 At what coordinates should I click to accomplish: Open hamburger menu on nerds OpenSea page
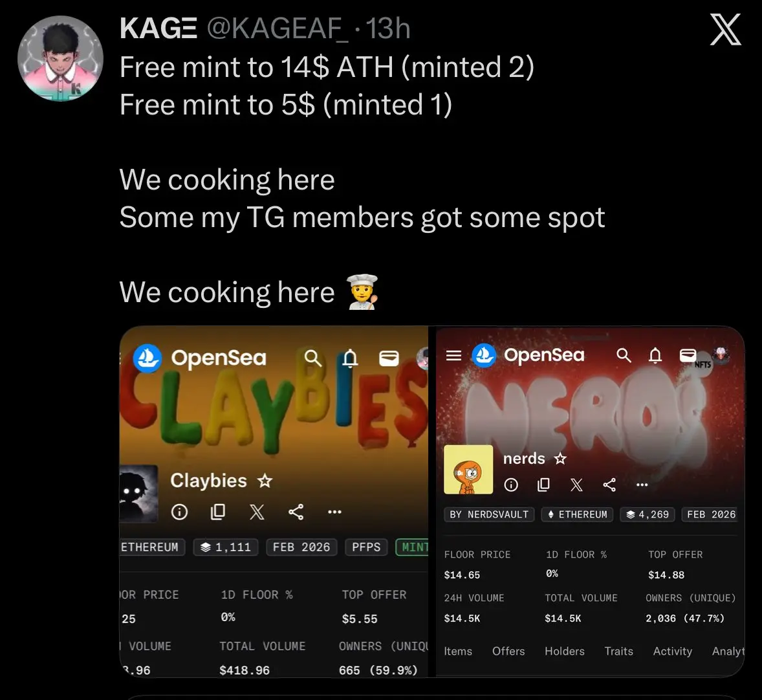point(453,355)
